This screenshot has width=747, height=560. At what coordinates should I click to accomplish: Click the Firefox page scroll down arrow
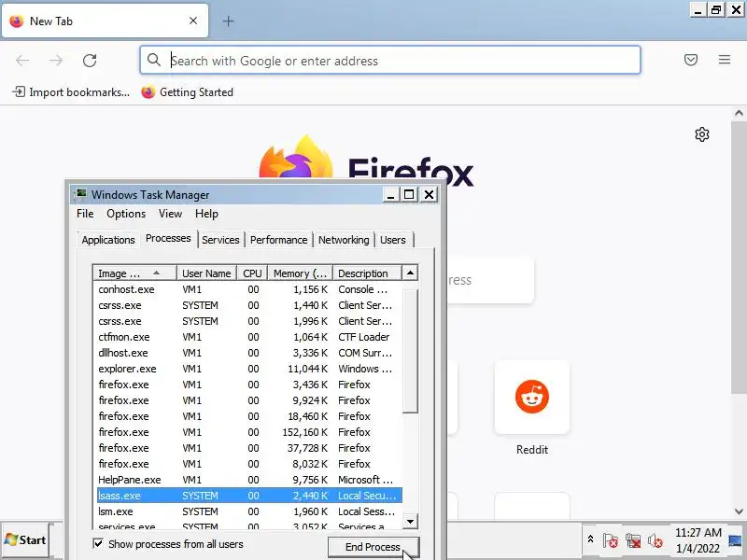click(739, 511)
